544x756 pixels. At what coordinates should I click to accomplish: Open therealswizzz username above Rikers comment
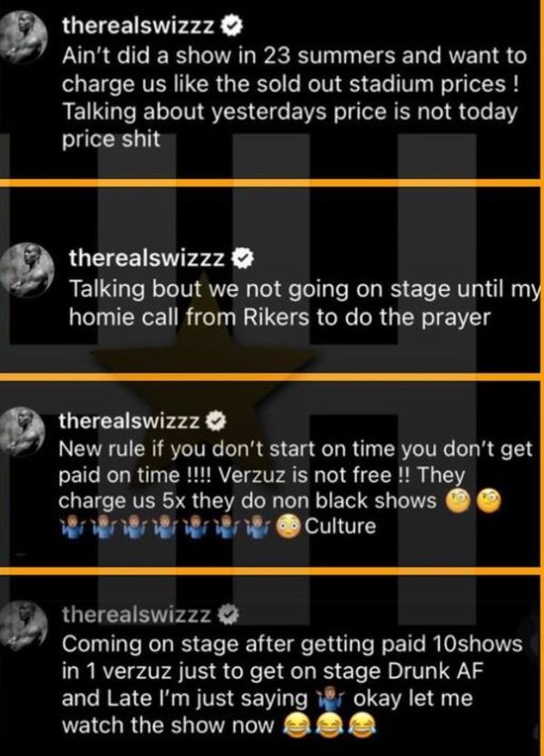click(x=147, y=259)
